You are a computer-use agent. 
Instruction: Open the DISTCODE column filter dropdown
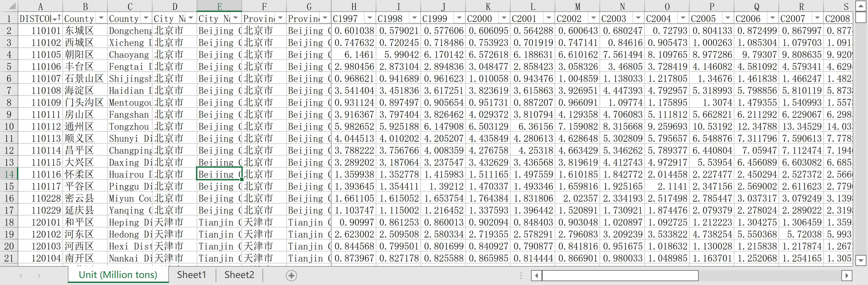(x=57, y=18)
